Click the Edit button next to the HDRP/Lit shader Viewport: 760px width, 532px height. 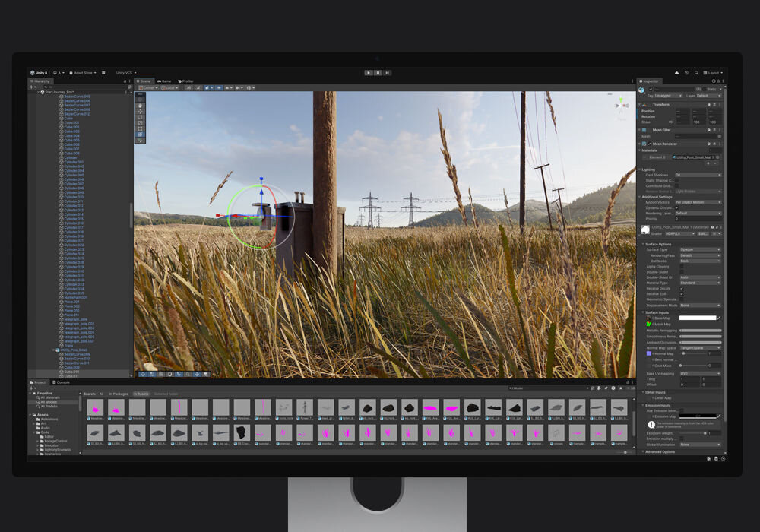tap(702, 233)
